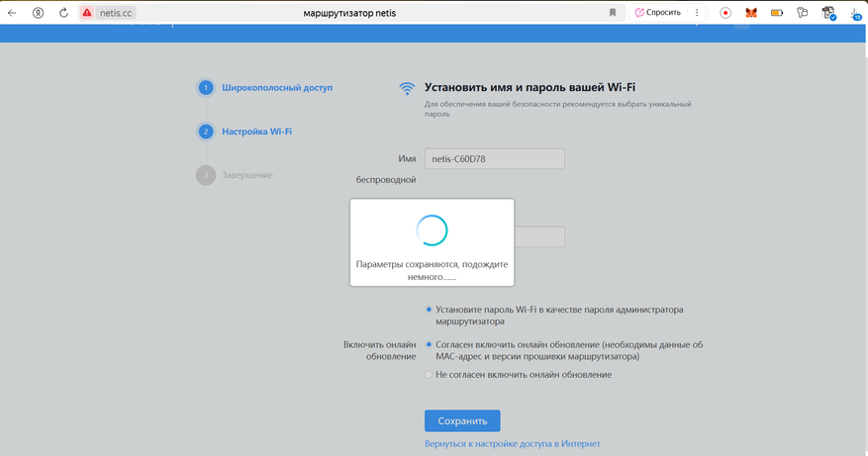Click the red record extension icon
This screenshot has width=868, height=456.
tap(725, 13)
